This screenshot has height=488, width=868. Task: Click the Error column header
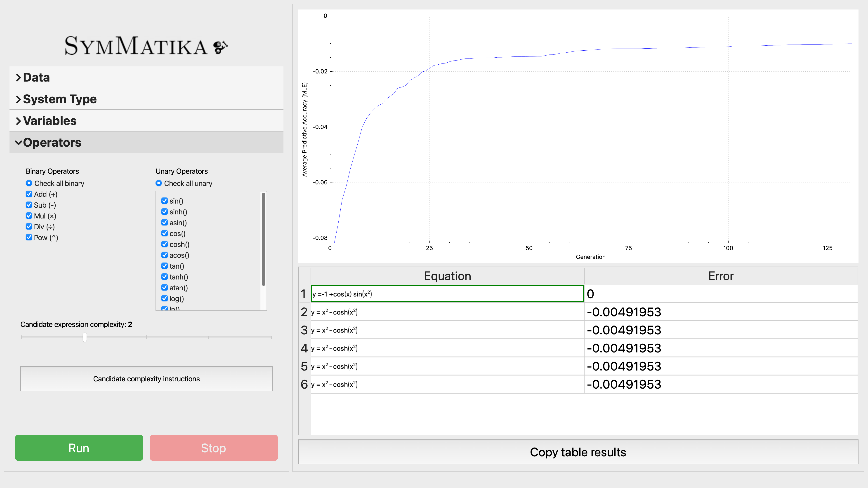tap(720, 276)
